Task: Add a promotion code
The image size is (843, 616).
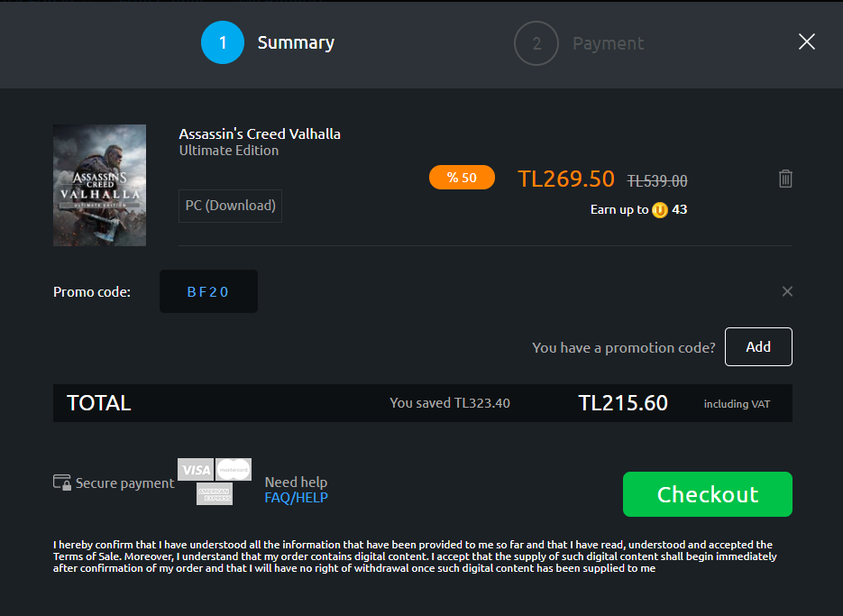Action: tap(758, 347)
